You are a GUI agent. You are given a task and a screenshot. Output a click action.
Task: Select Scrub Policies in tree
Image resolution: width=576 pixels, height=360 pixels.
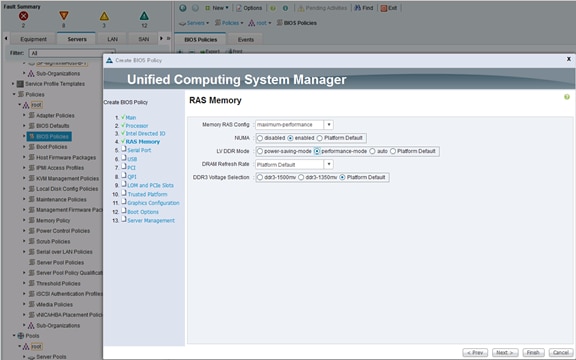tap(53, 241)
